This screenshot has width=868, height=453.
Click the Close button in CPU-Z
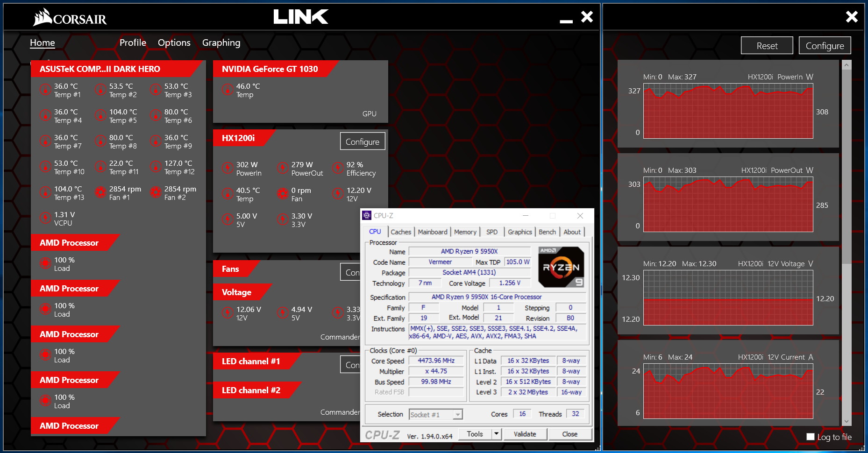570,434
